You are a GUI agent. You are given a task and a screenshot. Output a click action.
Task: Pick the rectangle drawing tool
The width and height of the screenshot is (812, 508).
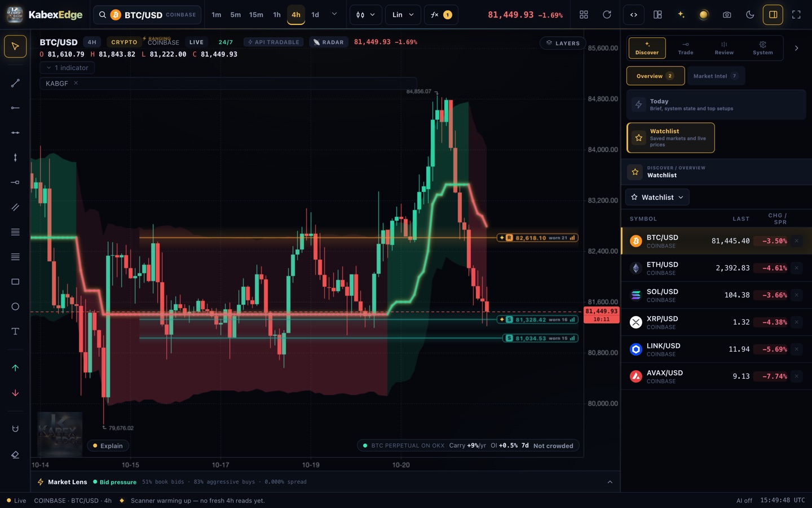tap(15, 282)
